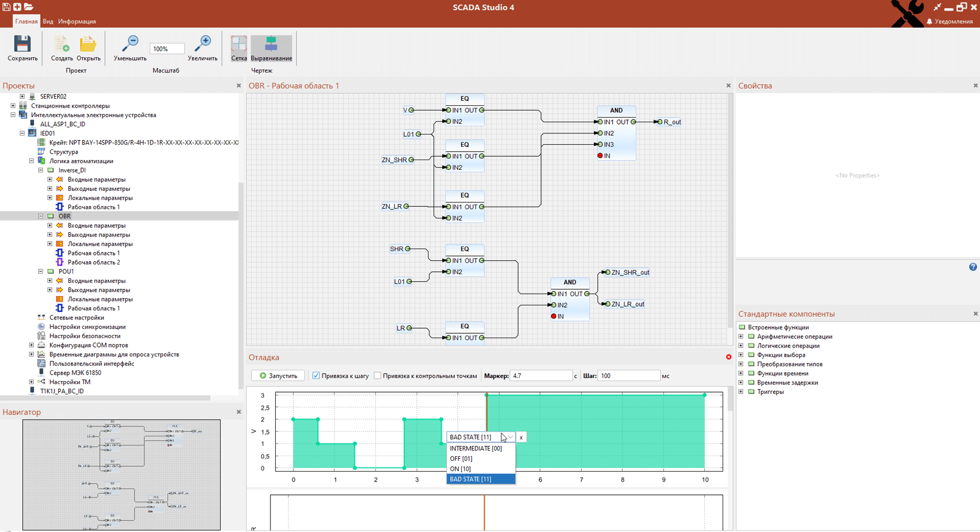Collapse the OBR tree node
980x532 pixels.
point(41,216)
